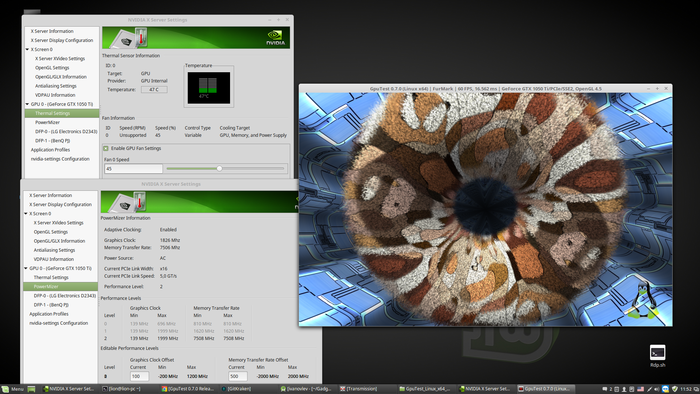Image resolution: width=700 pixels, height=394 pixels.
Task: Open the Chrome GpuTest 0.7.0 Release taskbar item
Action: (x=188, y=389)
